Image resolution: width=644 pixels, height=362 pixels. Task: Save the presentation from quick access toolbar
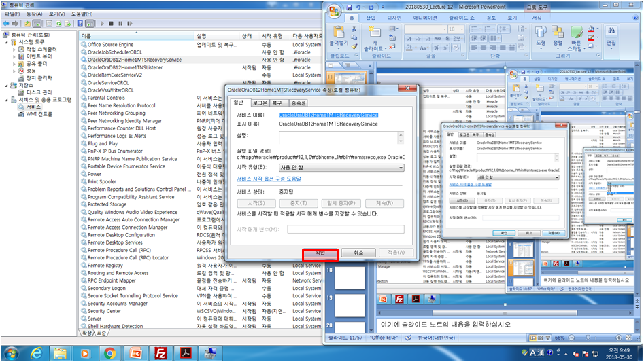349,7
